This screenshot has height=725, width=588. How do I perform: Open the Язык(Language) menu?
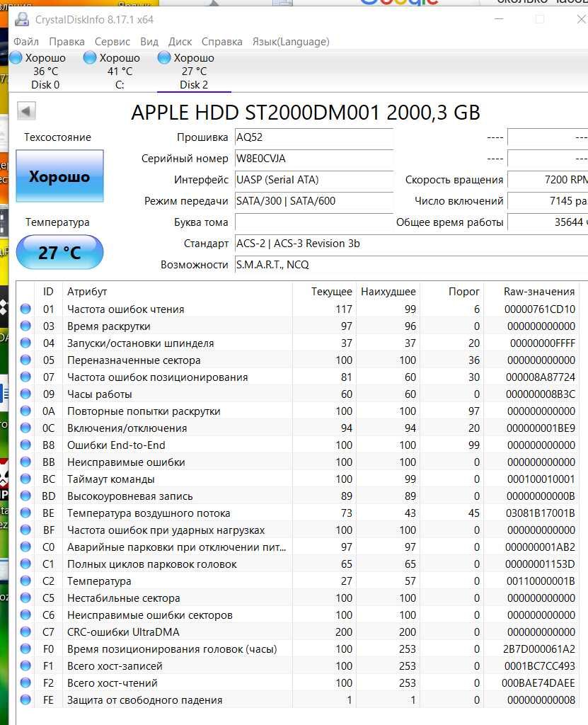coord(291,42)
